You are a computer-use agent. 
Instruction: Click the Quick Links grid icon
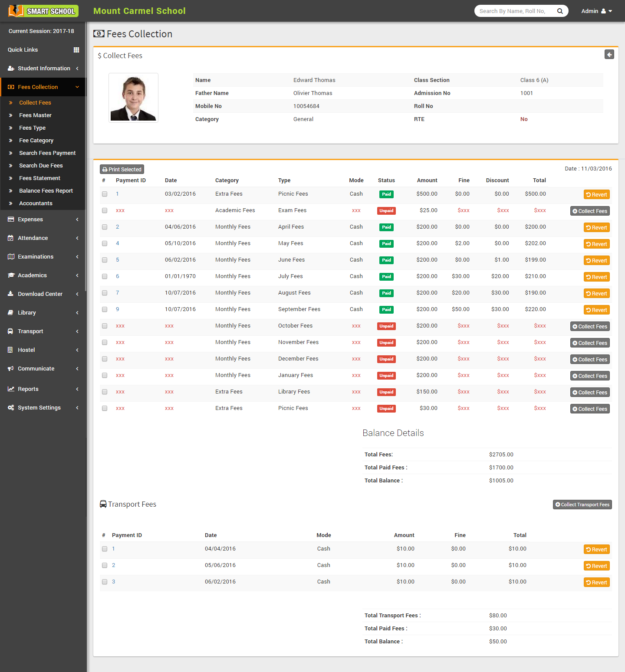[x=76, y=50]
